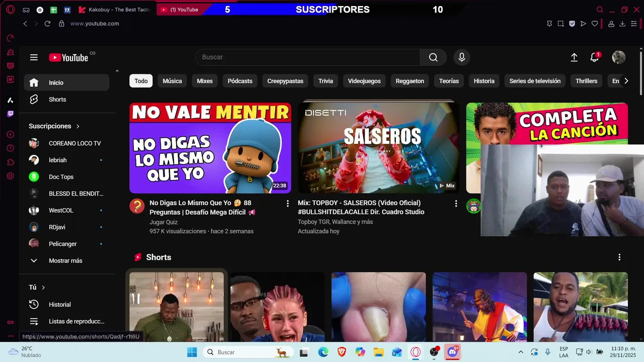
Task: Toggle the ad blocker shield icon
Action: tap(572, 24)
